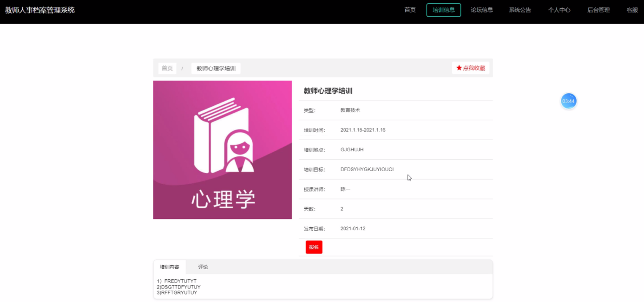Viewport: 644px width, 302px height.
Task: Open the 首页 item in top navigation
Action: click(410, 10)
